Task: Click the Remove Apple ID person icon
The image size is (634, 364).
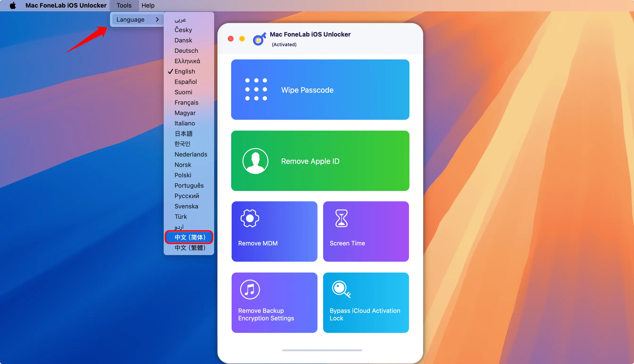Action: [x=255, y=161]
